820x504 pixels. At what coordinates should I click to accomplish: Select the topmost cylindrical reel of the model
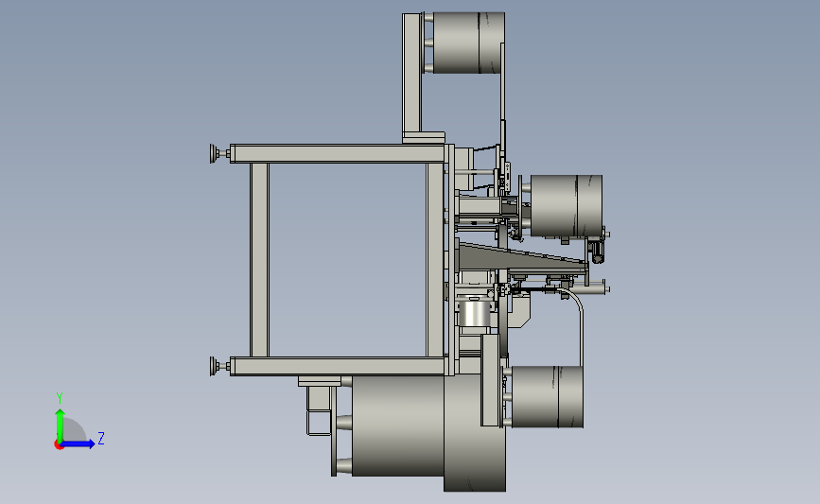point(468,43)
